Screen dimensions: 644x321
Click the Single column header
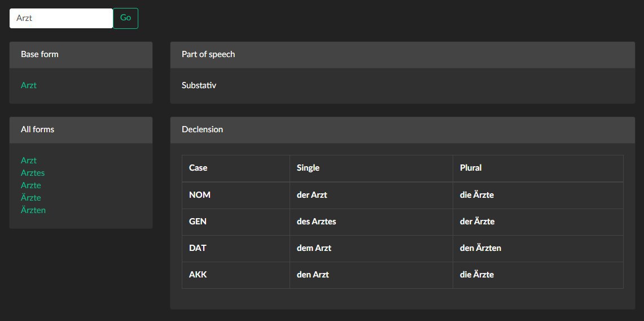(x=371, y=168)
